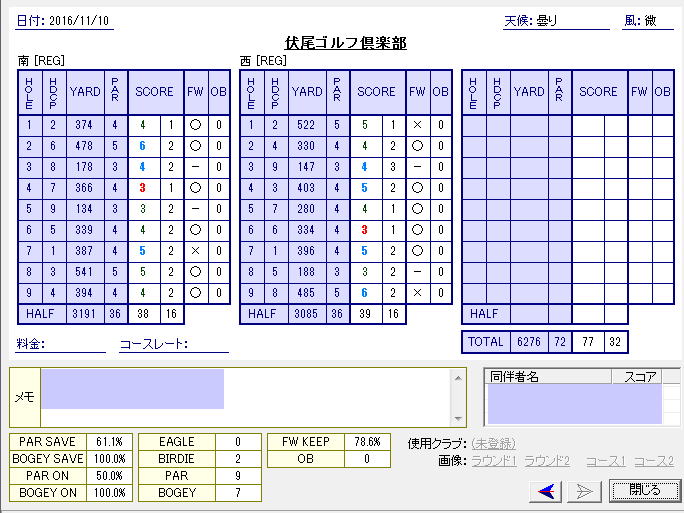Open the コース2 image link

(x=654, y=461)
